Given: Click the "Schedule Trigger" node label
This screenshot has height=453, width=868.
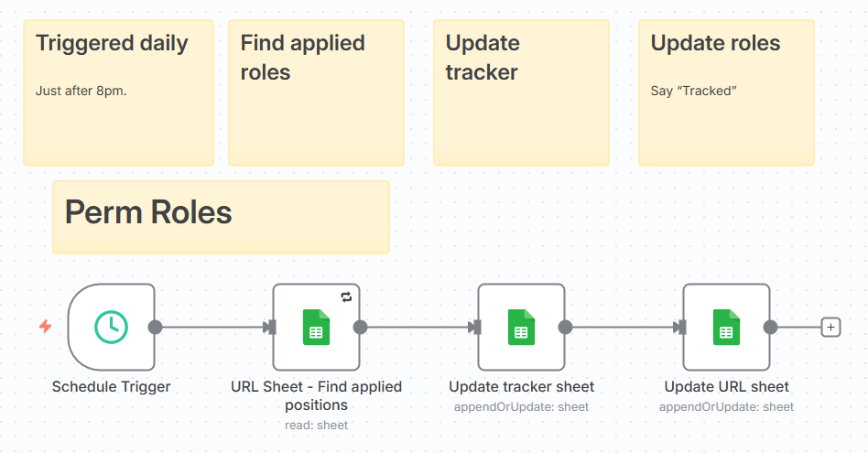Looking at the screenshot, I should pyautogui.click(x=112, y=386).
